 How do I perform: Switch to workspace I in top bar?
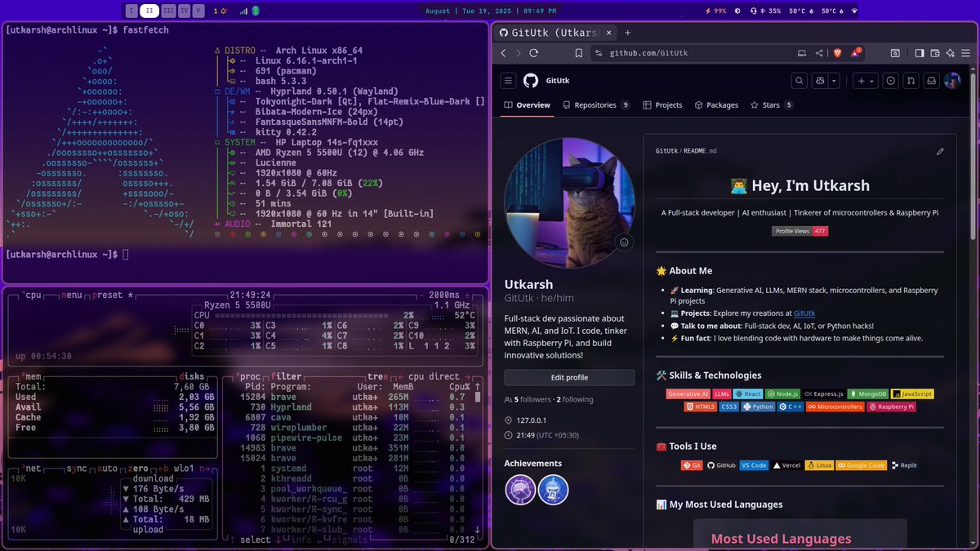click(x=132, y=11)
